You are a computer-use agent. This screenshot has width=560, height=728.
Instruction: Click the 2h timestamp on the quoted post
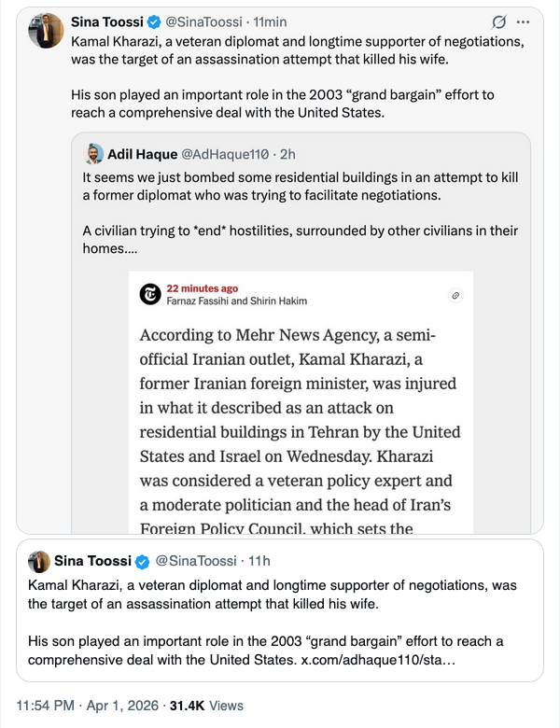(287, 154)
